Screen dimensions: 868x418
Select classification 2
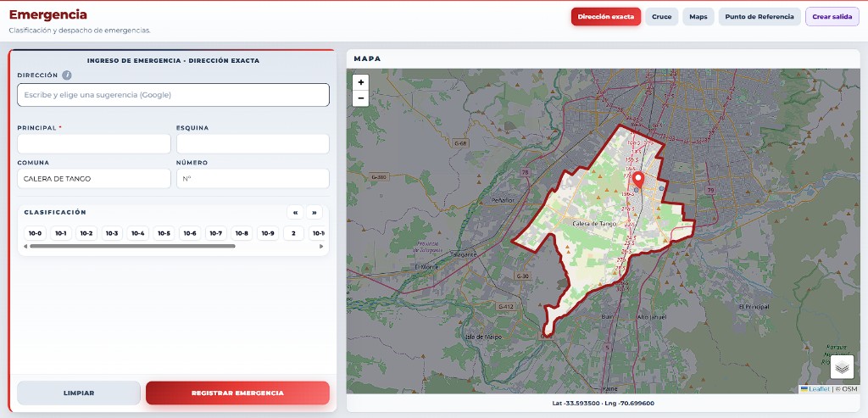[293, 234]
